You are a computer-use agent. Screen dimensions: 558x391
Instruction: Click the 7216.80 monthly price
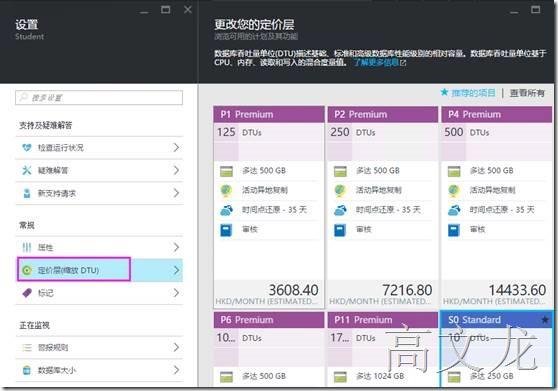click(407, 290)
